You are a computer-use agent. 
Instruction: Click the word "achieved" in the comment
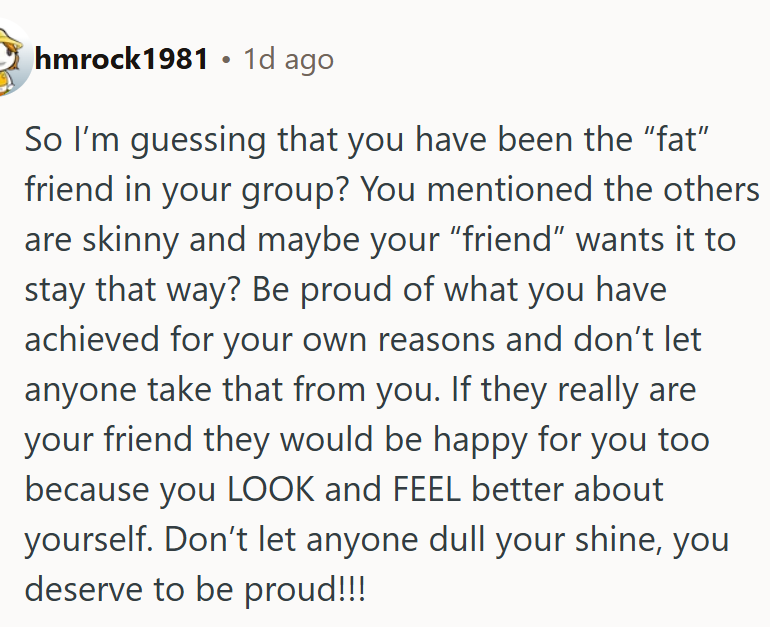[92, 339]
